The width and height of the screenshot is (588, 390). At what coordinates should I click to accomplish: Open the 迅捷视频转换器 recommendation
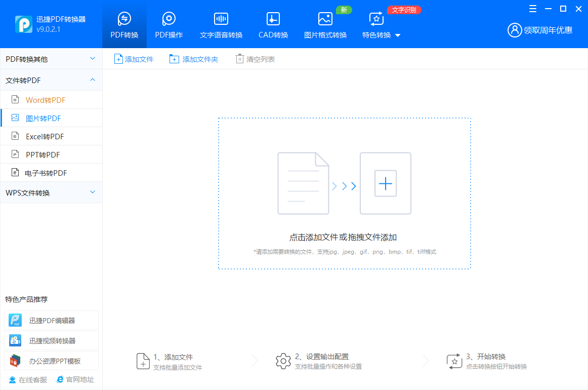coord(52,340)
